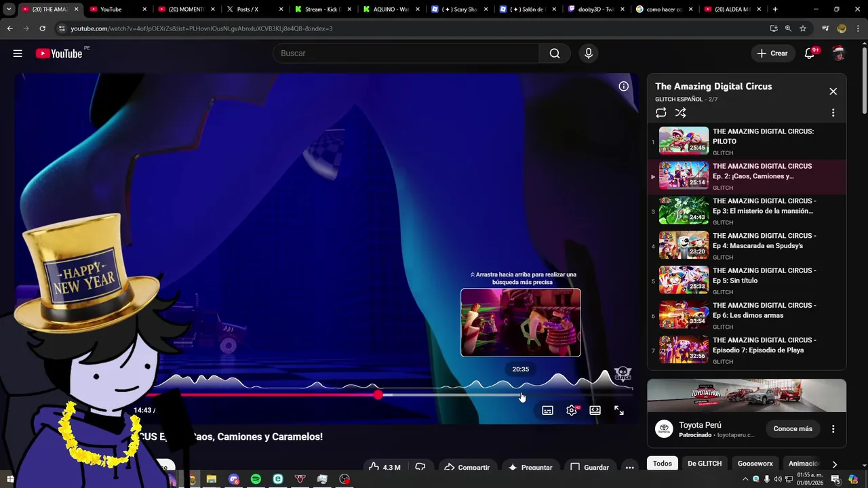
Task: Open Toyota ad options menu
Action: coord(833,429)
